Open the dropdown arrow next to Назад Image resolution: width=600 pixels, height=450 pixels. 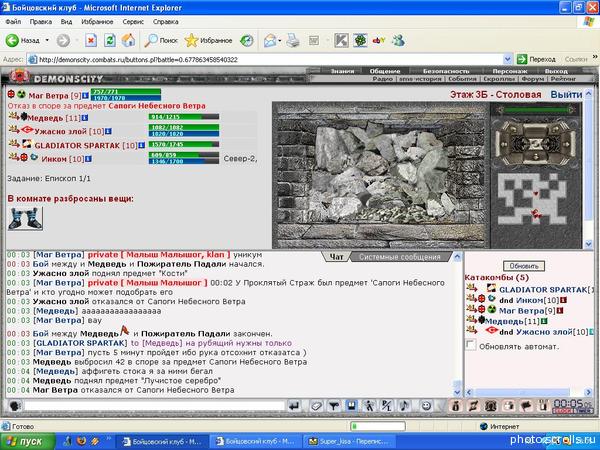(x=47, y=40)
